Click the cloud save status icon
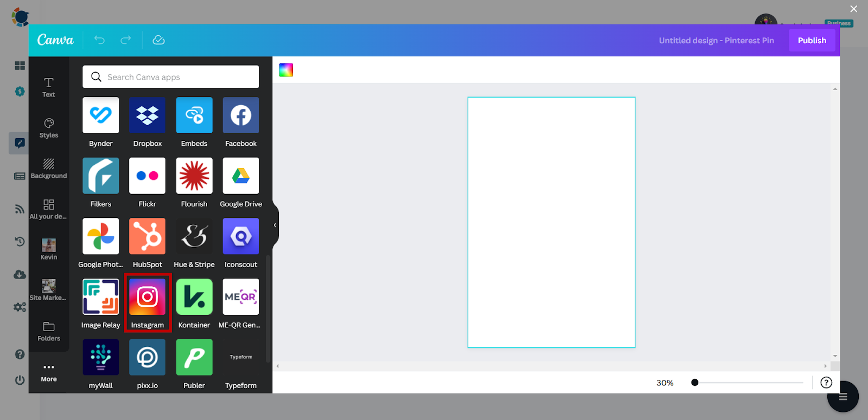 (158, 40)
